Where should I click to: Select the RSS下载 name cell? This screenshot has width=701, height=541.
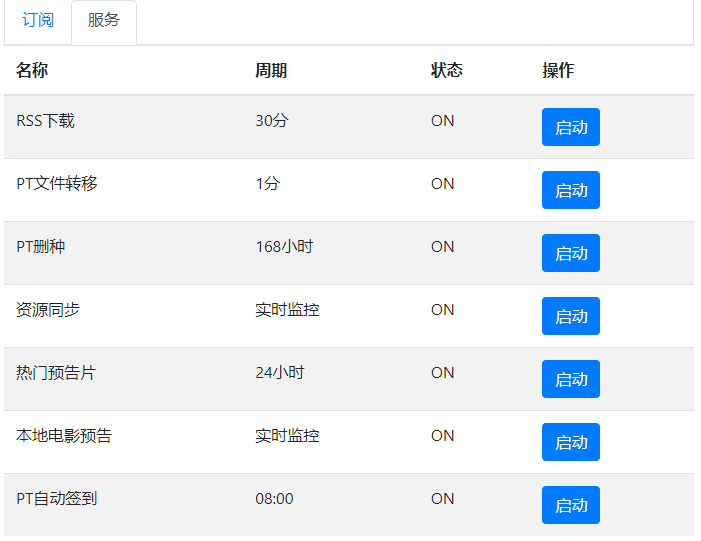coord(45,121)
